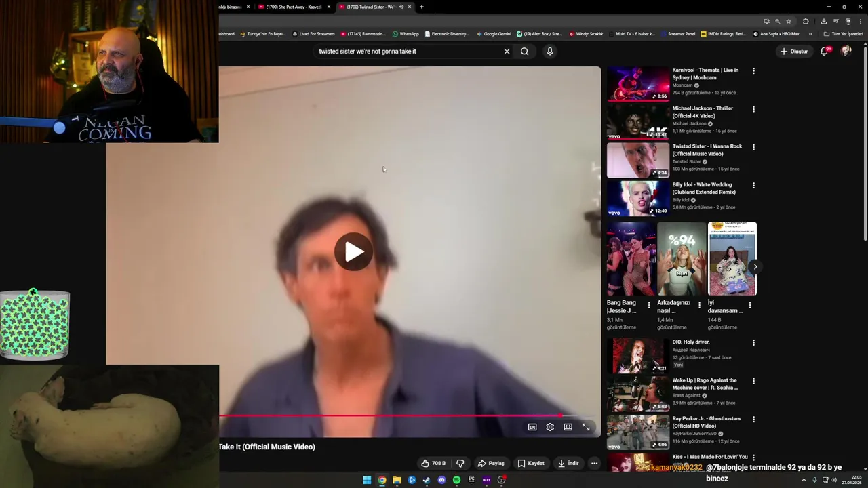Open more actions ellipsis below video

coord(594,464)
